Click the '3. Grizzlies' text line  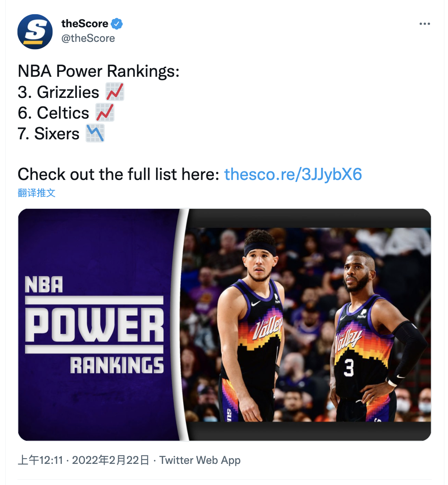[x=58, y=92]
